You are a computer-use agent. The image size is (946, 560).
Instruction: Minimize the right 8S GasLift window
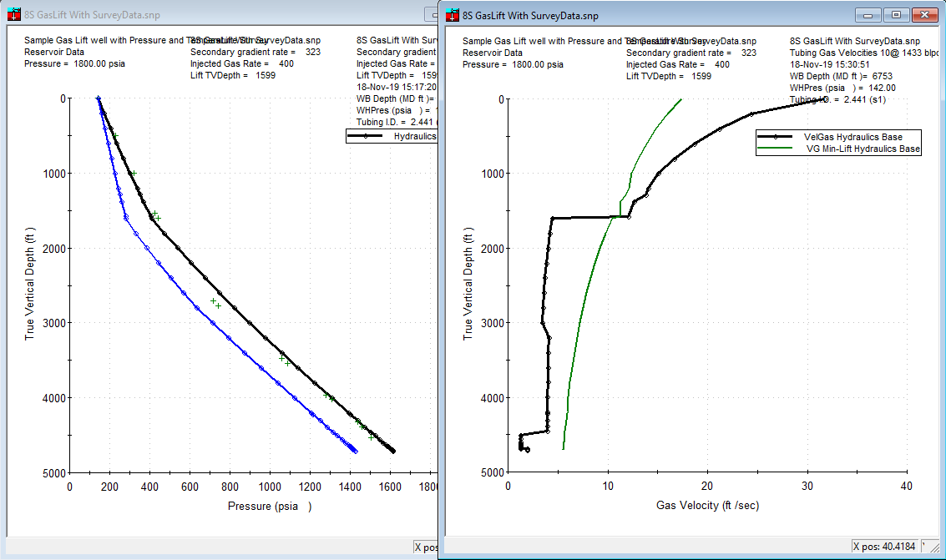(867, 14)
